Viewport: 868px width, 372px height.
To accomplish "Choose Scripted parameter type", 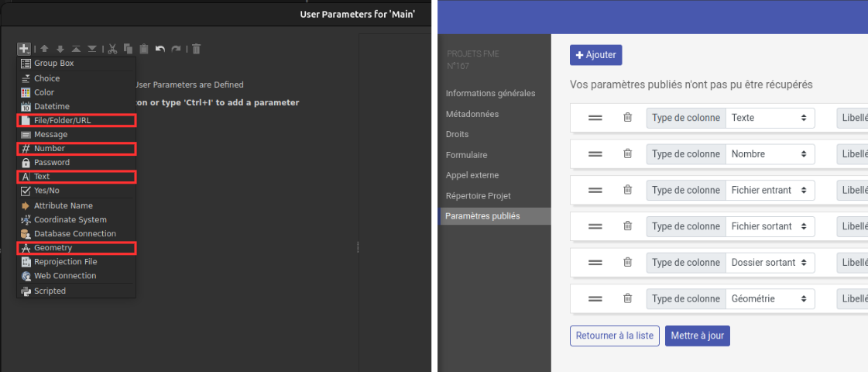I will tap(77, 291).
